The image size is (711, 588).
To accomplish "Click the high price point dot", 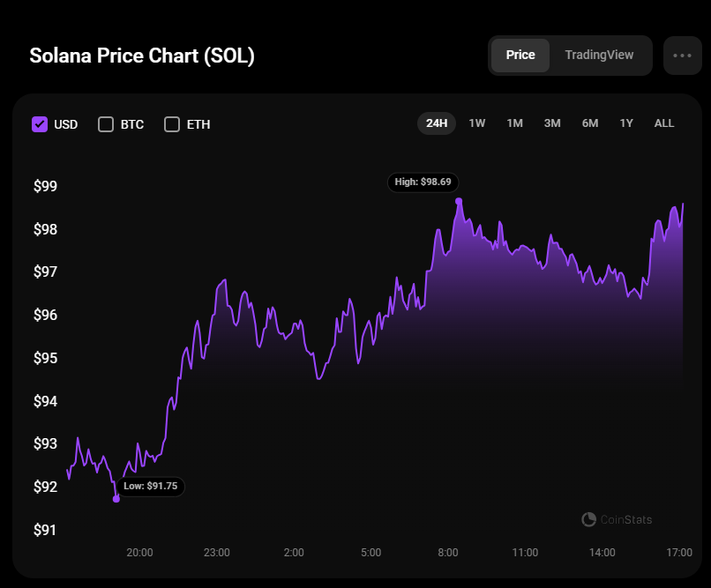I will coord(459,201).
